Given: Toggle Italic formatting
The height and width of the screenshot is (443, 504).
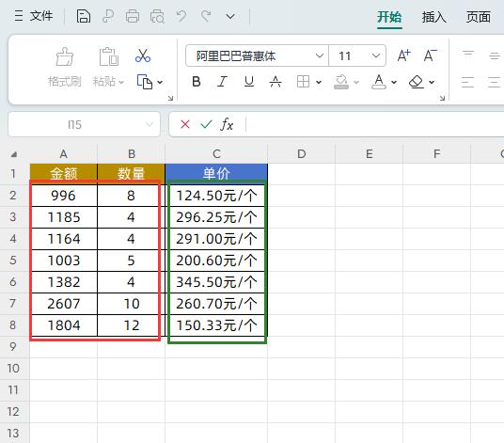Looking at the screenshot, I should click(x=222, y=82).
